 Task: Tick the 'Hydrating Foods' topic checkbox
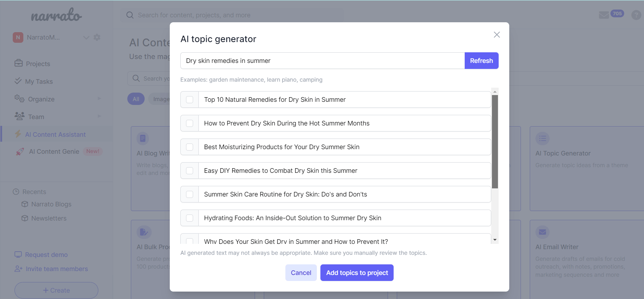coord(190,218)
